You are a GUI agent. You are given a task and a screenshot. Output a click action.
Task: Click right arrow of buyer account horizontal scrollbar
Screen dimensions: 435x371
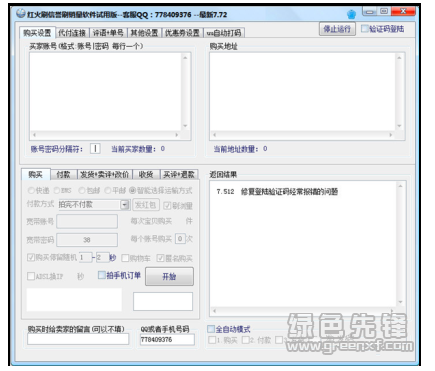pyautogui.click(x=177, y=135)
